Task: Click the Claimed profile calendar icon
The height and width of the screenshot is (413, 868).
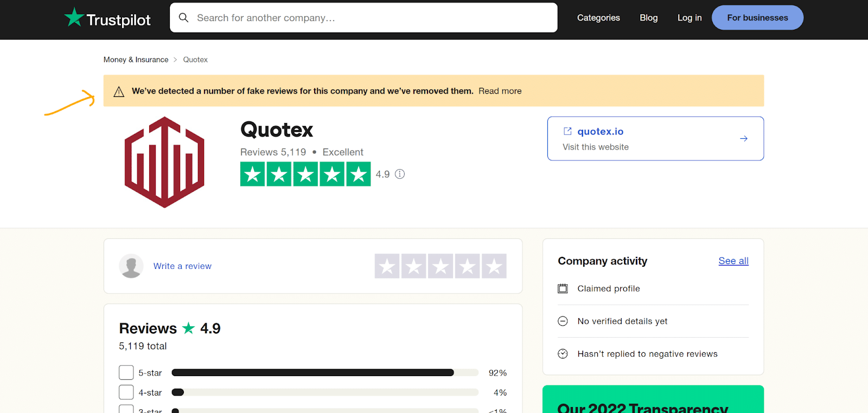Action: click(x=563, y=288)
